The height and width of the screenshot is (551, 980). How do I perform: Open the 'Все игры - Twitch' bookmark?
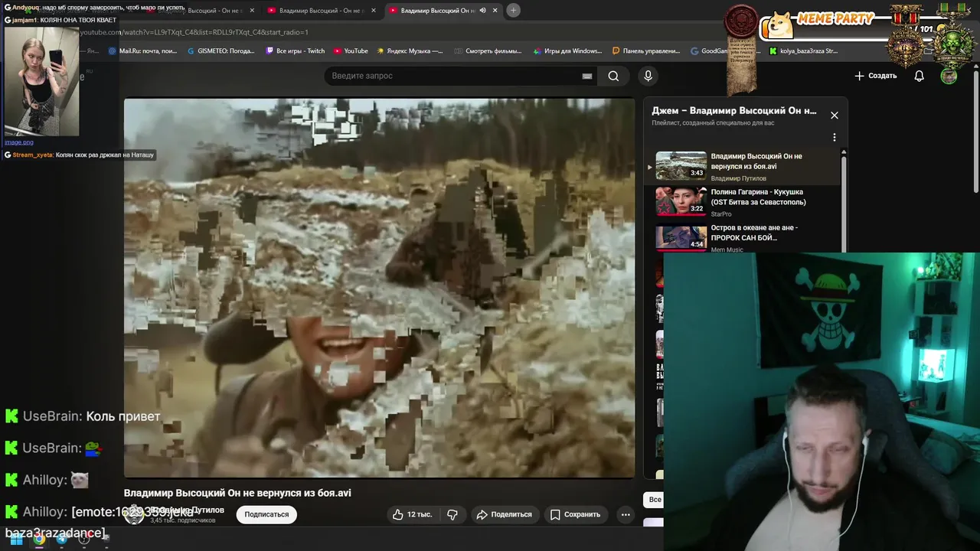(295, 51)
